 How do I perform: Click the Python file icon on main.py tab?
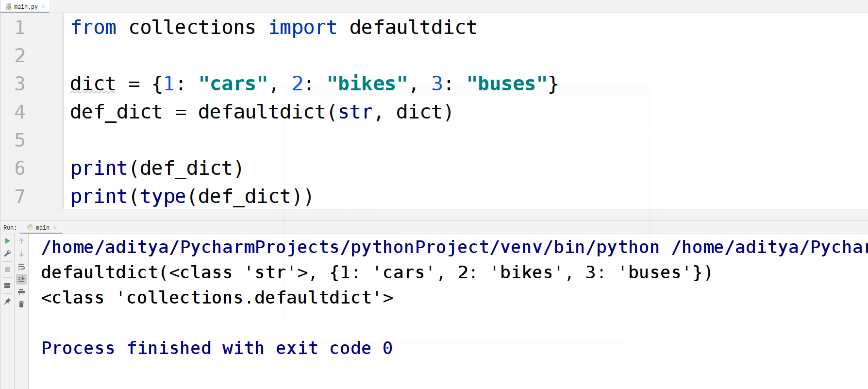click(8, 6)
